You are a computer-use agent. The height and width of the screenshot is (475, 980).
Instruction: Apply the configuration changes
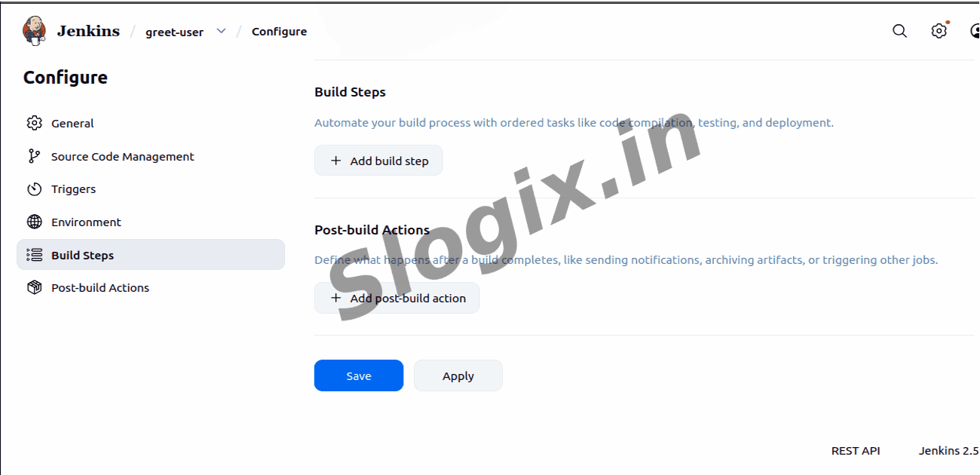458,375
